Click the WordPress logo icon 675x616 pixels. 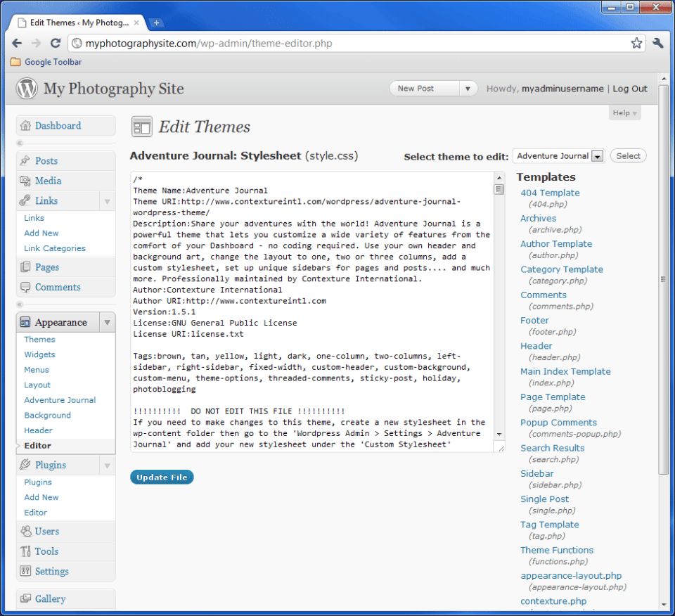pyautogui.click(x=27, y=88)
